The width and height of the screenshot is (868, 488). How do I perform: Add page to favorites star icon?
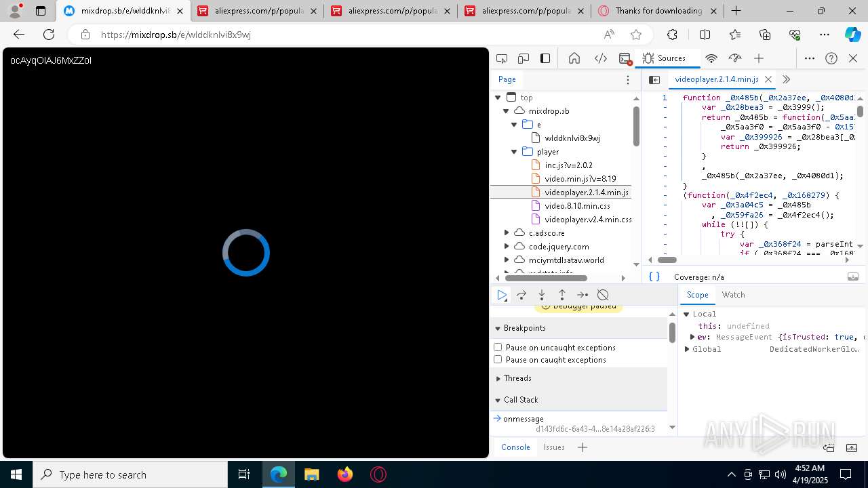(635, 35)
